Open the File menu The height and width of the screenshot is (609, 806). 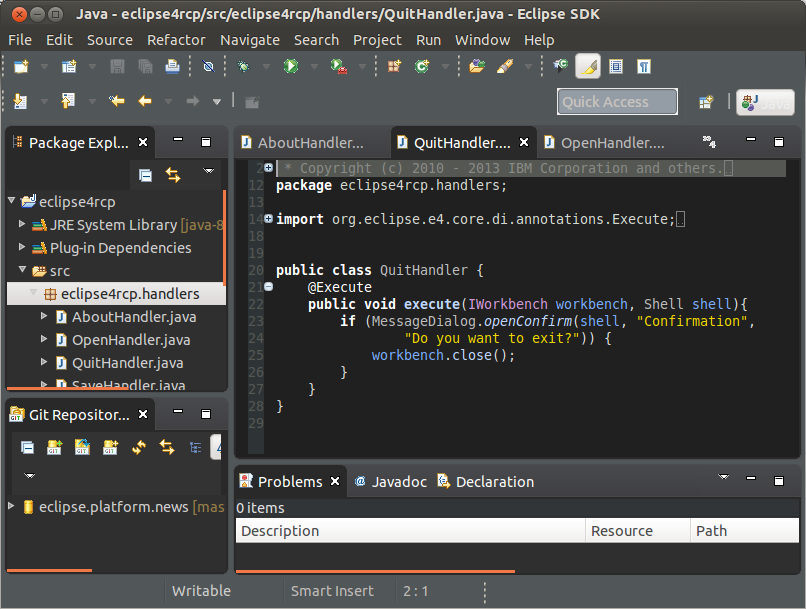click(20, 40)
